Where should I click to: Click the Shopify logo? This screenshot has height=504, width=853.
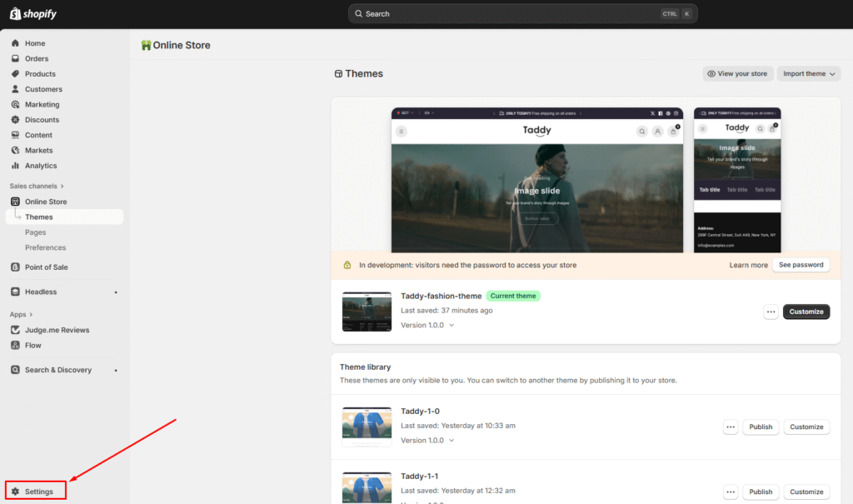[x=33, y=13]
